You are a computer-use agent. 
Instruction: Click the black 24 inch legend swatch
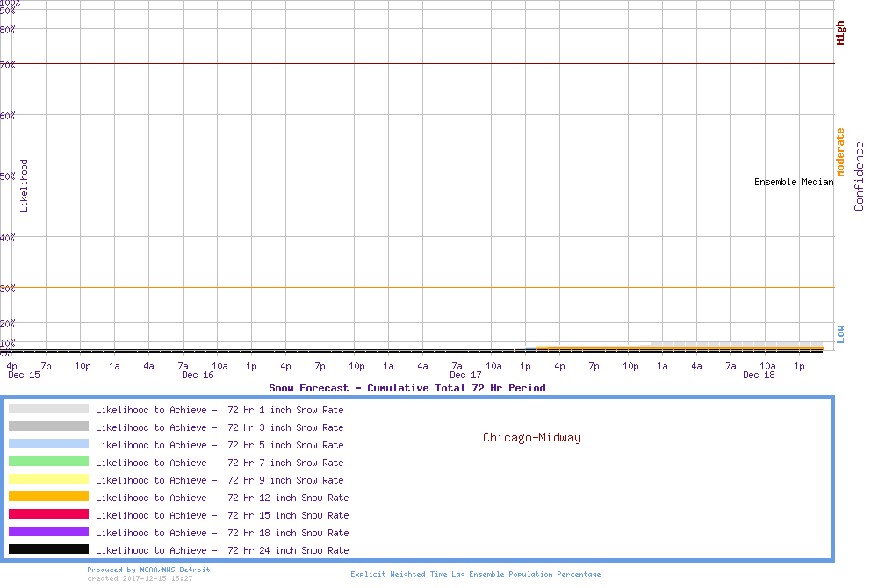48,549
